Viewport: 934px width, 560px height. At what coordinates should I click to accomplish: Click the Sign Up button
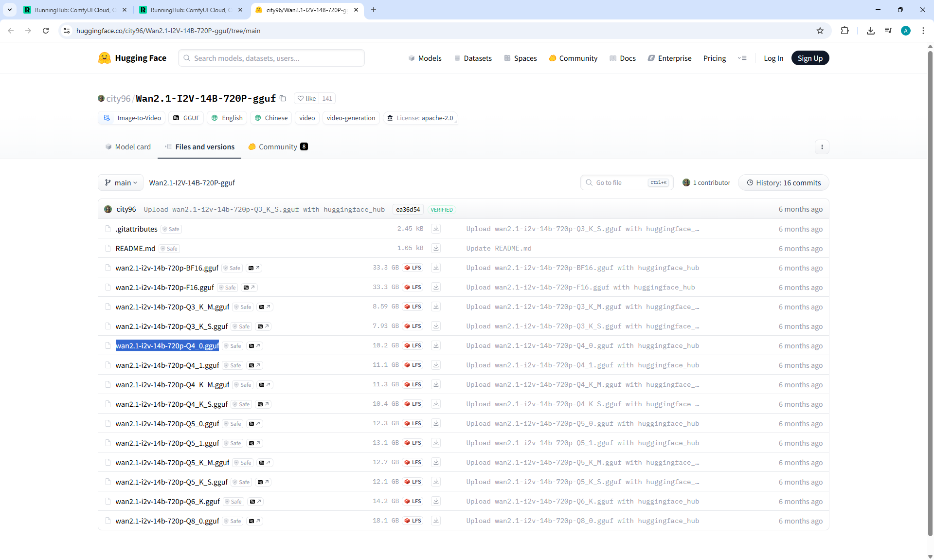click(809, 58)
